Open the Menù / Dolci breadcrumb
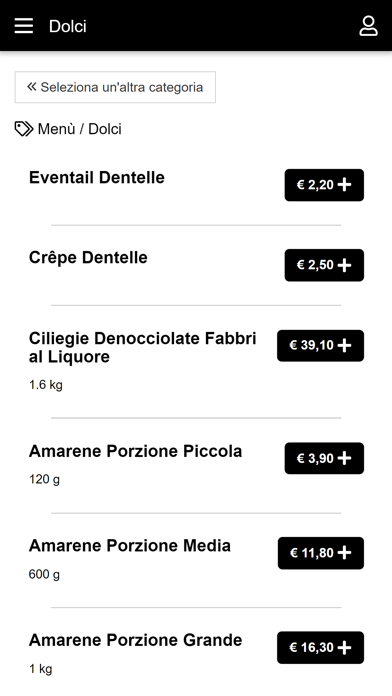This screenshot has width=392, height=696. 79,129
